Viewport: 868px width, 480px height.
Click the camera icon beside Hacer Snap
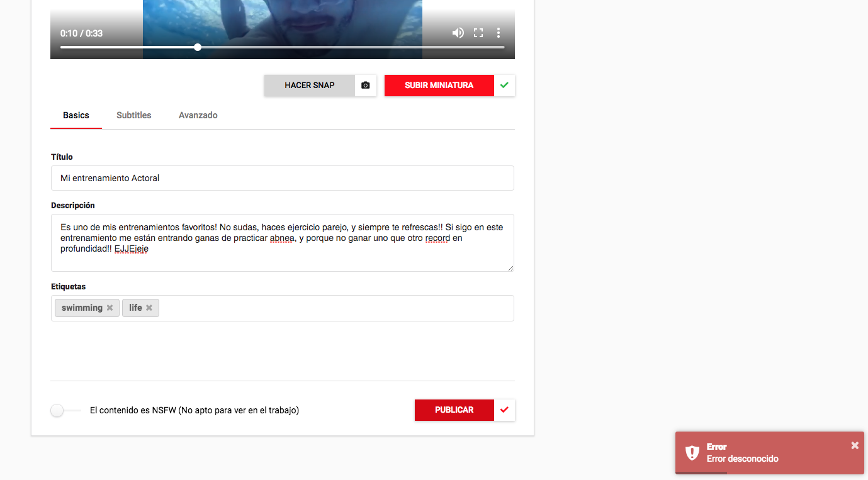tap(366, 86)
